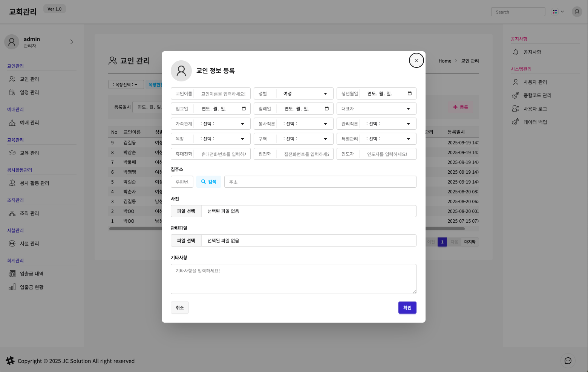Open the 입교일 calendar picker icon
This screenshot has height=372, width=588.
click(x=243, y=109)
